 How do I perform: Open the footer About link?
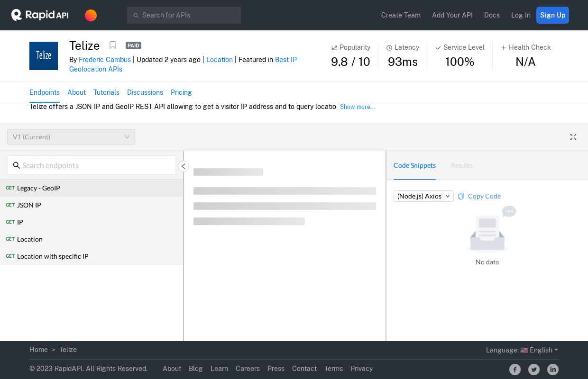pos(172,369)
